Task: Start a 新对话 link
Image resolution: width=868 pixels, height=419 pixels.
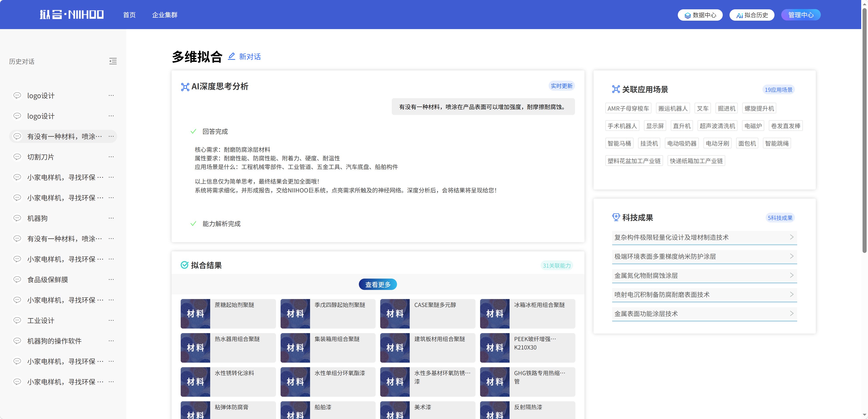Action: click(250, 57)
